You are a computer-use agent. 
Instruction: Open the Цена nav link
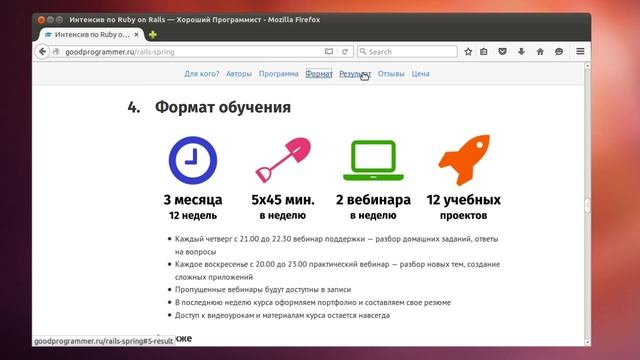420,74
